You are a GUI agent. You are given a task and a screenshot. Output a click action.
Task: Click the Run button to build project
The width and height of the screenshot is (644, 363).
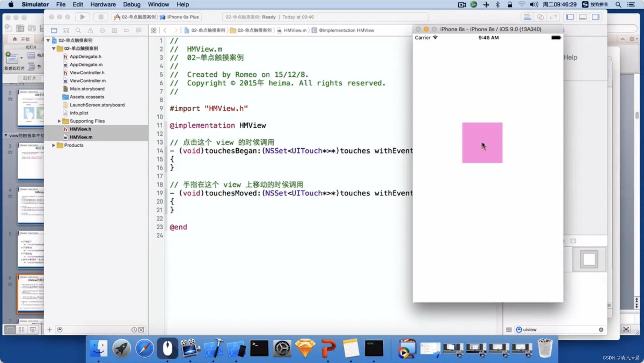83,17
